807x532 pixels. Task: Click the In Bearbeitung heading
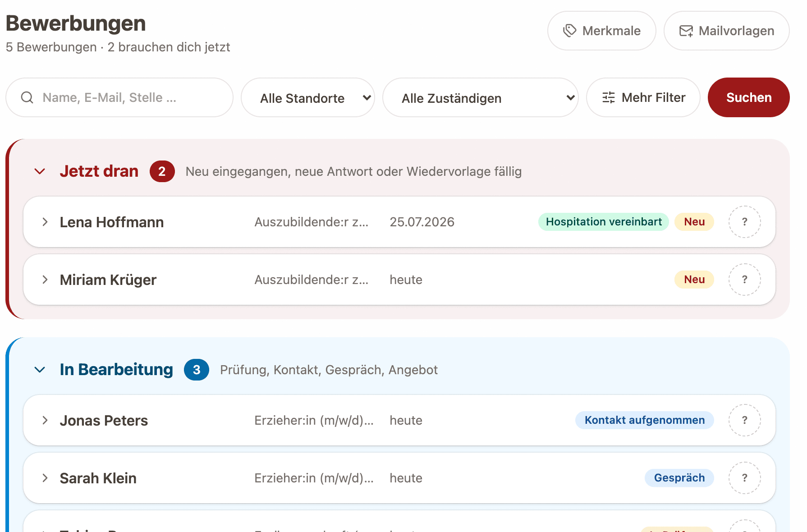tap(116, 370)
